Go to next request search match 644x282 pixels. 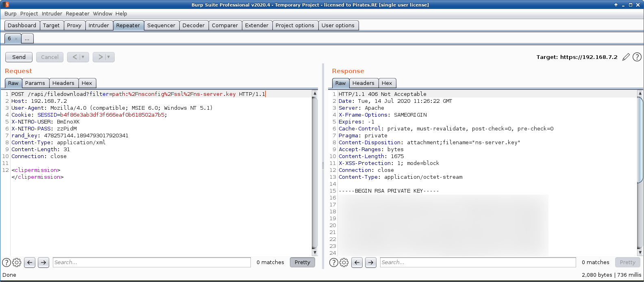44,262
